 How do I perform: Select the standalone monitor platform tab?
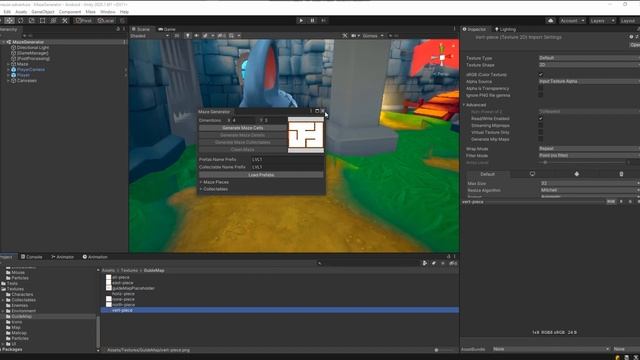click(x=532, y=174)
